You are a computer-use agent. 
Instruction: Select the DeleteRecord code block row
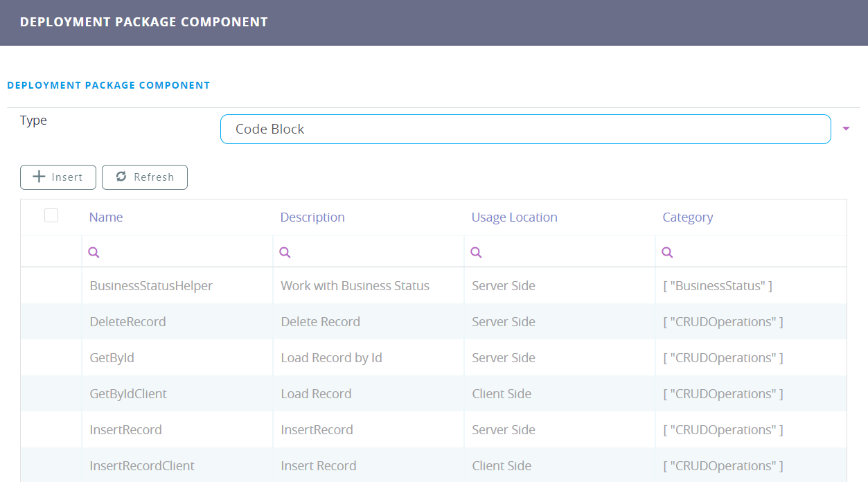pos(127,322)
